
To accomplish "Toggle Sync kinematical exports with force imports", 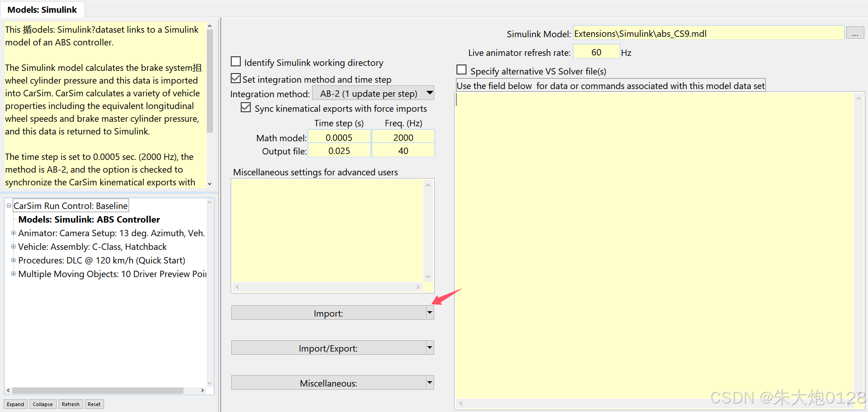I will tap(246, 107).
